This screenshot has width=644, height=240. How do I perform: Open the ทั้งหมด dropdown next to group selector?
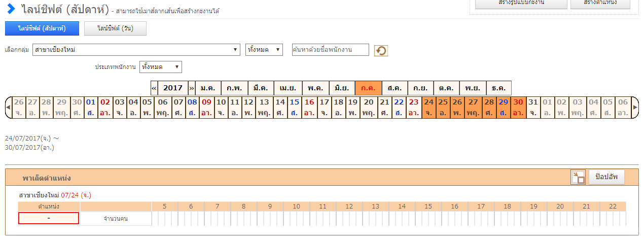264,50
